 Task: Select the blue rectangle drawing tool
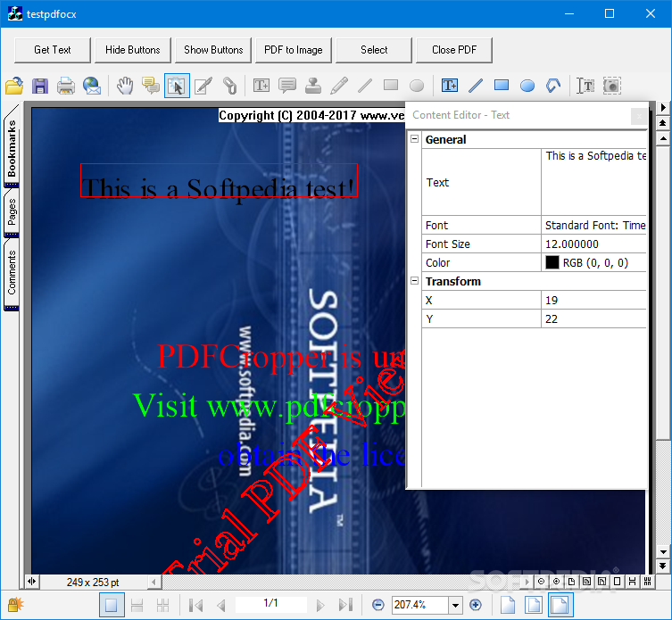tap(502, 85)
